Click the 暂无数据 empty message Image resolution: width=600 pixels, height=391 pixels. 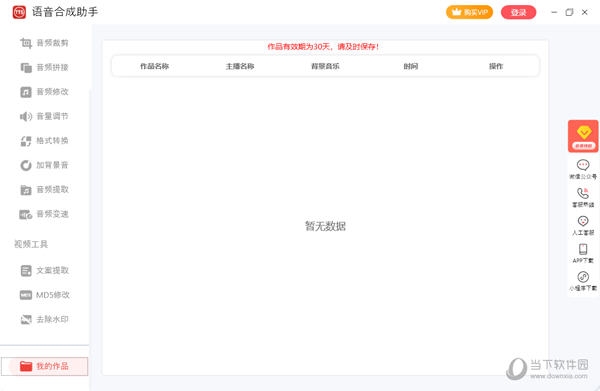(x=325, y=226)
